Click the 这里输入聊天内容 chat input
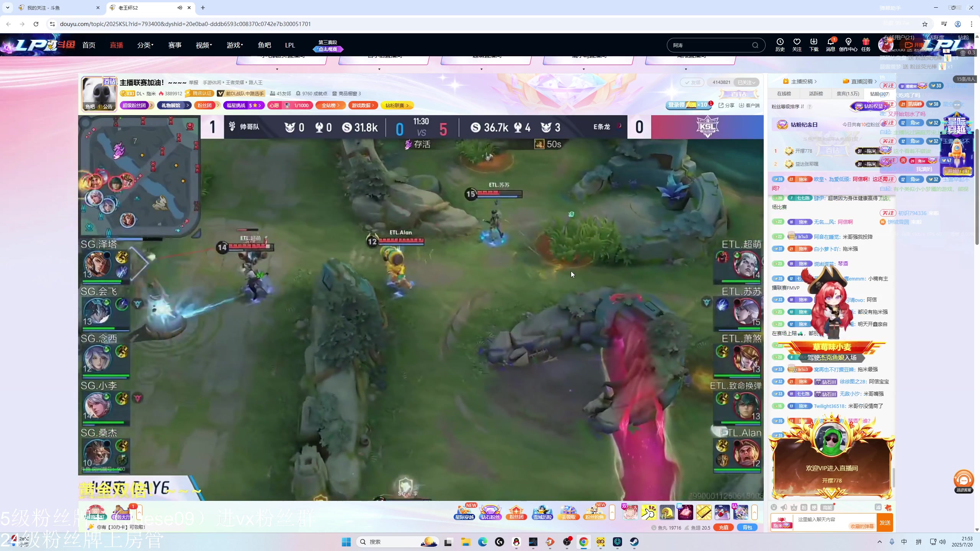The width and height of the screenshot is (980, 551). [x=835, y=523]
